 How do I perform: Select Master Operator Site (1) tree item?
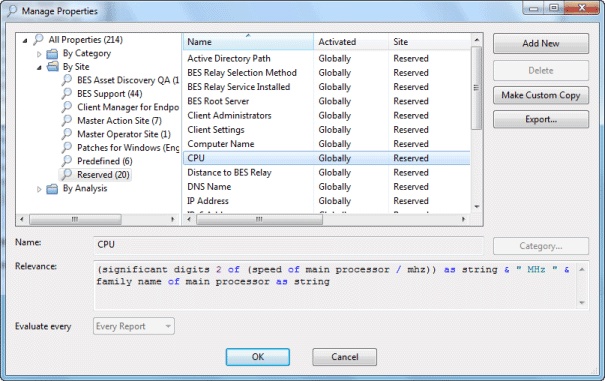click(x=124, y=134)
